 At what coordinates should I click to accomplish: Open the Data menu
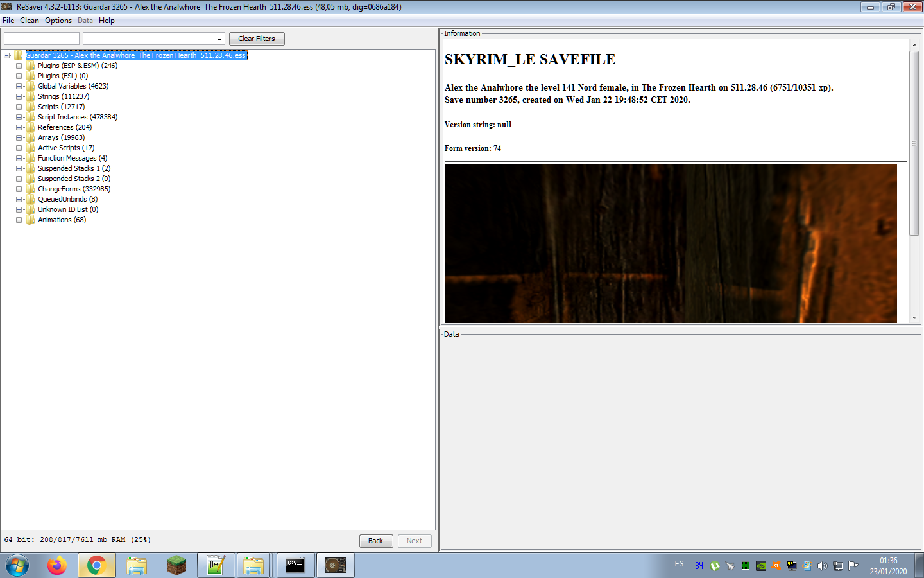pyautogui.click(x=85, y=21)
